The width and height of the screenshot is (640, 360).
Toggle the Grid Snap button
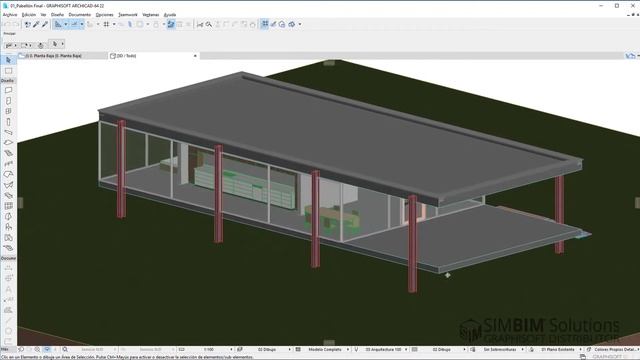(107, 24)
